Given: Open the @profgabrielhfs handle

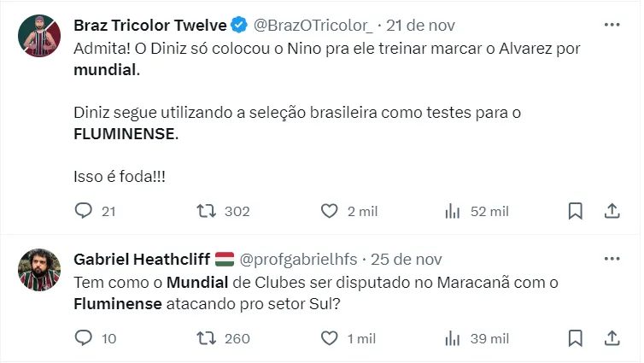Looking at the screenshot, I should click(298, 259).
